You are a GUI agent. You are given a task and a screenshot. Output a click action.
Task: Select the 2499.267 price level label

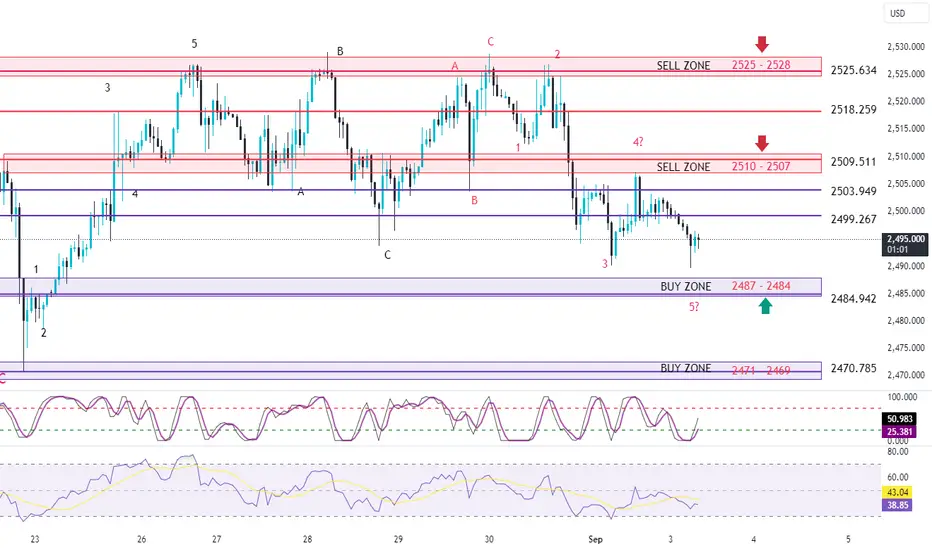[854, 219]
